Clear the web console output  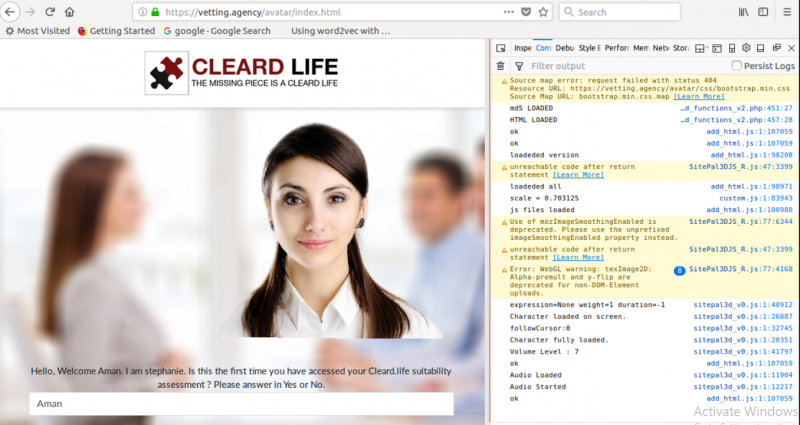coord(501,66)
